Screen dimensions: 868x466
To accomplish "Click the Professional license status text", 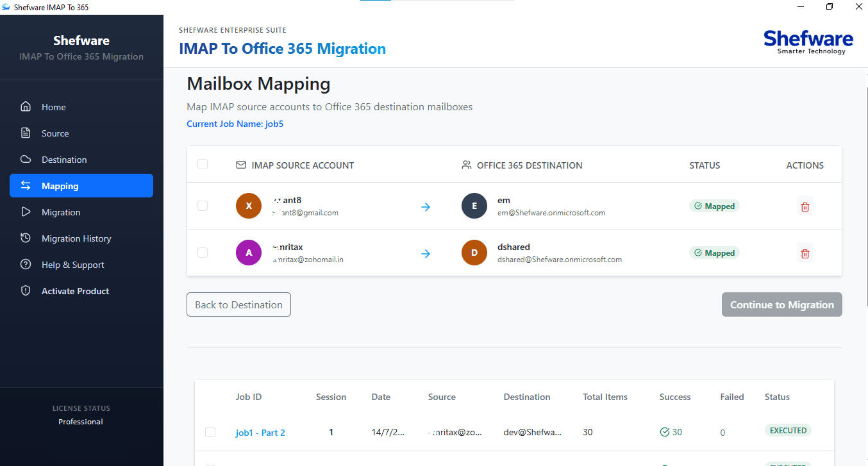I will click(x=81, y=422).
